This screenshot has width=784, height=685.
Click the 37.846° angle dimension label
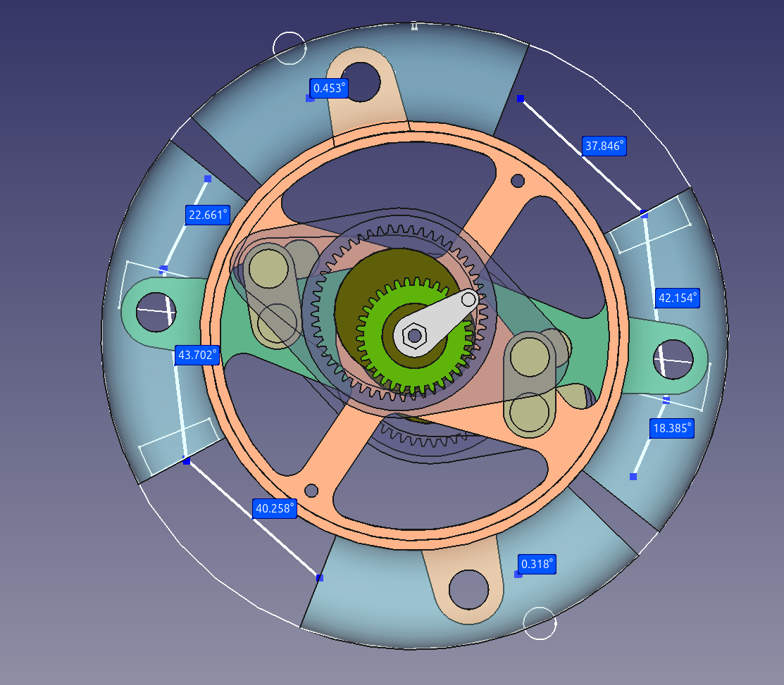pos(604,146)
